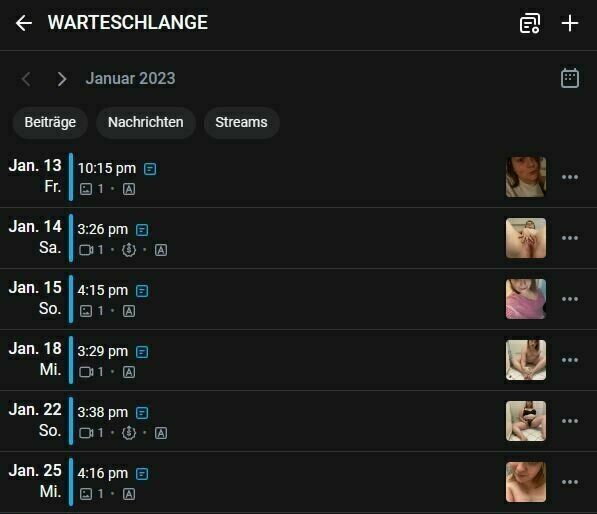
Task: Click the video icon in the Jan. 18 entry
Action: coord(86,372)
